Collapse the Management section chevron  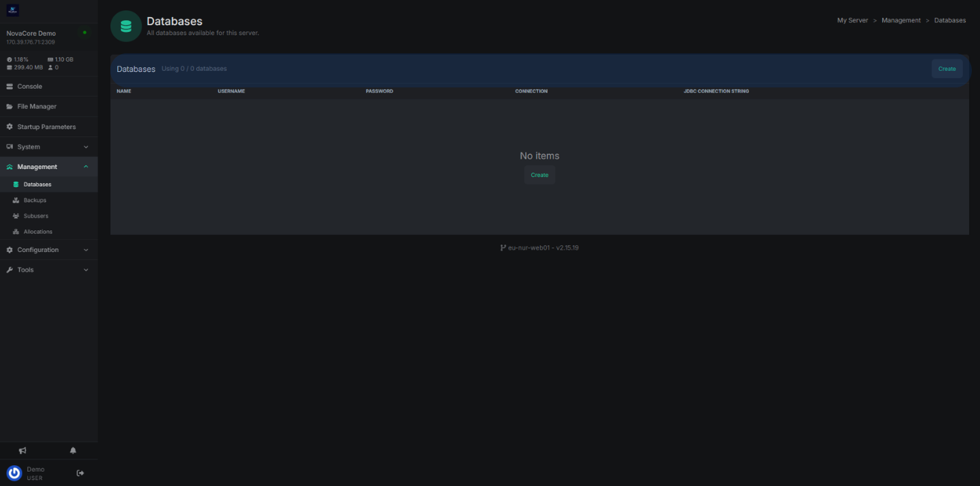pyautogui.click(x=86, y=167)
